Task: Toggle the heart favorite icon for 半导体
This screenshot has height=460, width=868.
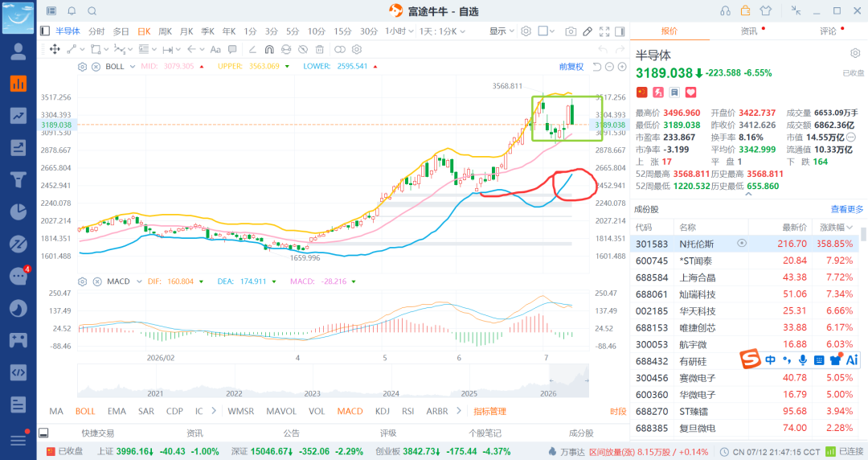Action: (691, 92)
